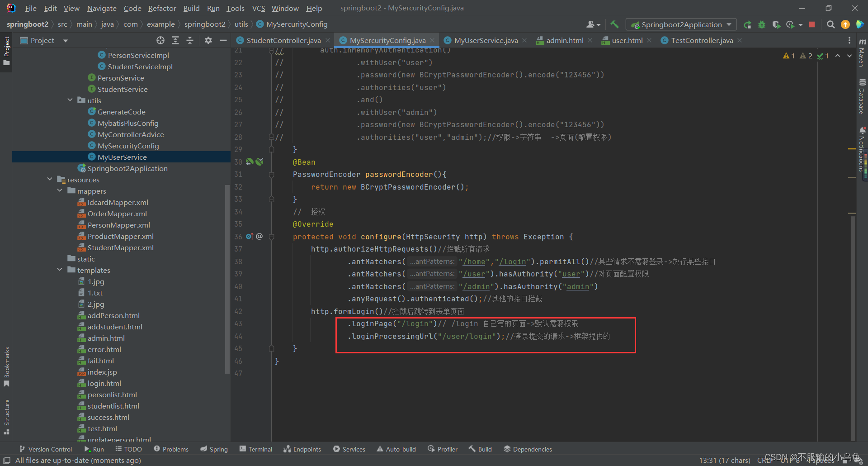Expand all in Project panel
The width and height of the screenshot is (868, 466).
175,40
